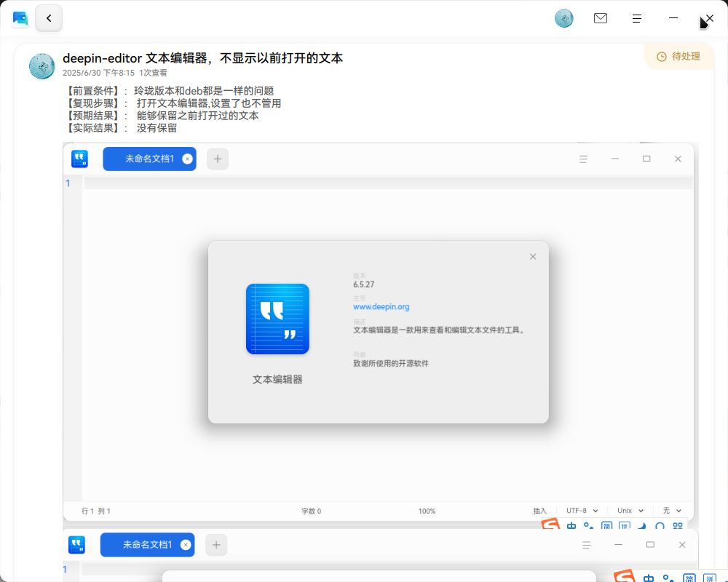Click the 1次查看 view count
Image resolution: width=728 pixels, height=582 pixels.
[153, 73]
